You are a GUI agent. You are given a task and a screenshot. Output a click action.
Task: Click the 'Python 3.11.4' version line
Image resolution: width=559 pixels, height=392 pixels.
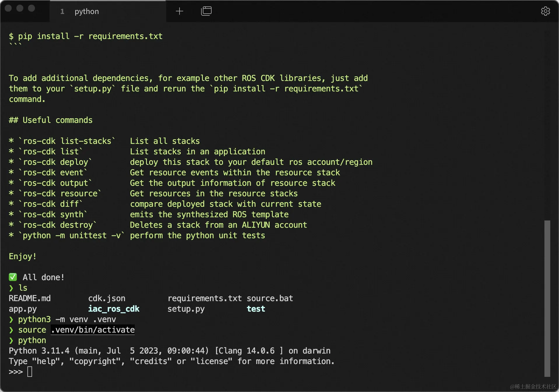point(170,351)
